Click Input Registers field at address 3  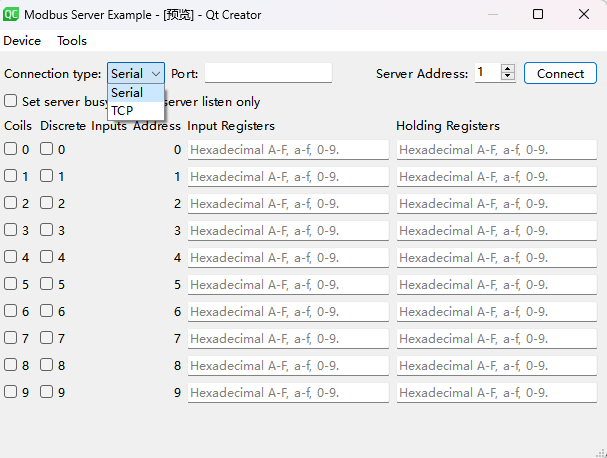click(288, 231)
